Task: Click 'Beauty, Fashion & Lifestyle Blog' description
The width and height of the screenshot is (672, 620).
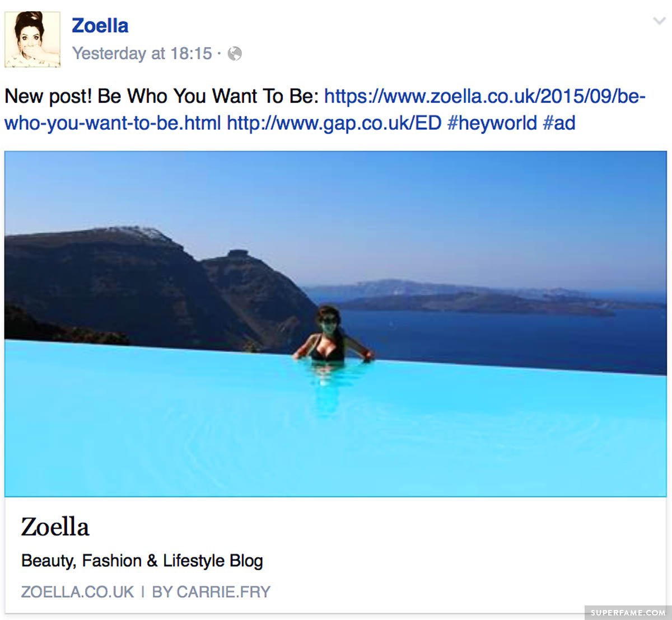Action: coord(142,561)
